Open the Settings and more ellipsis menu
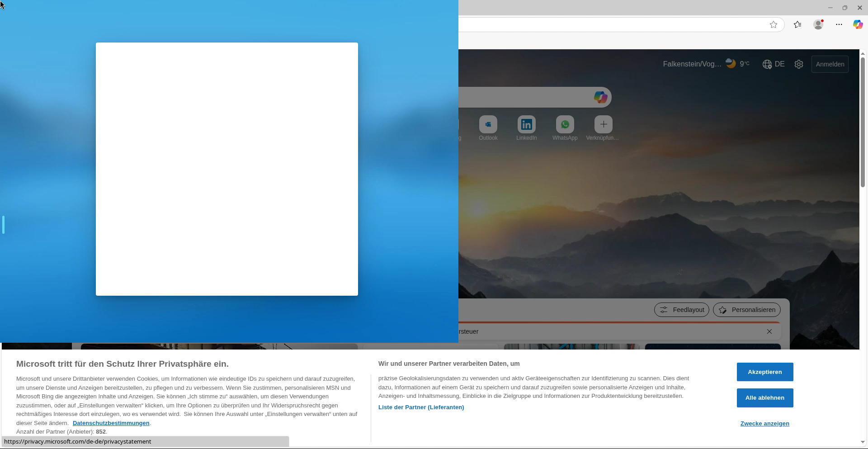 839,25
